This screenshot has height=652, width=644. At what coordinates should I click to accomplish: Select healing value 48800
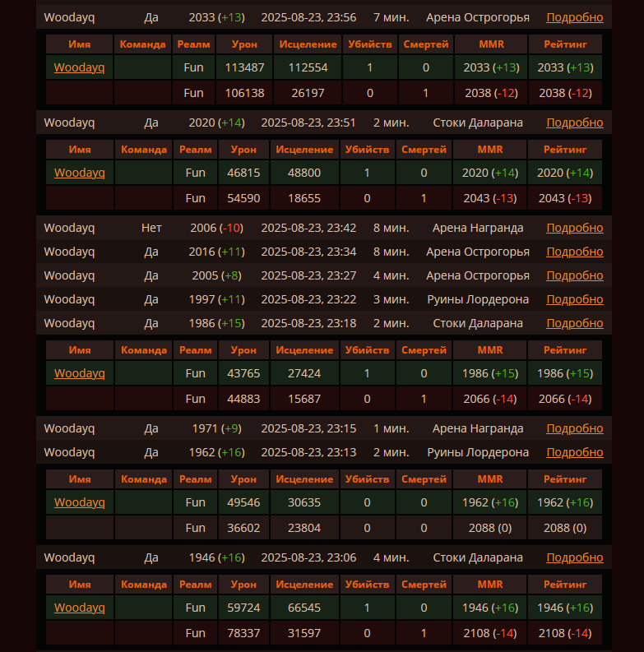304,173
